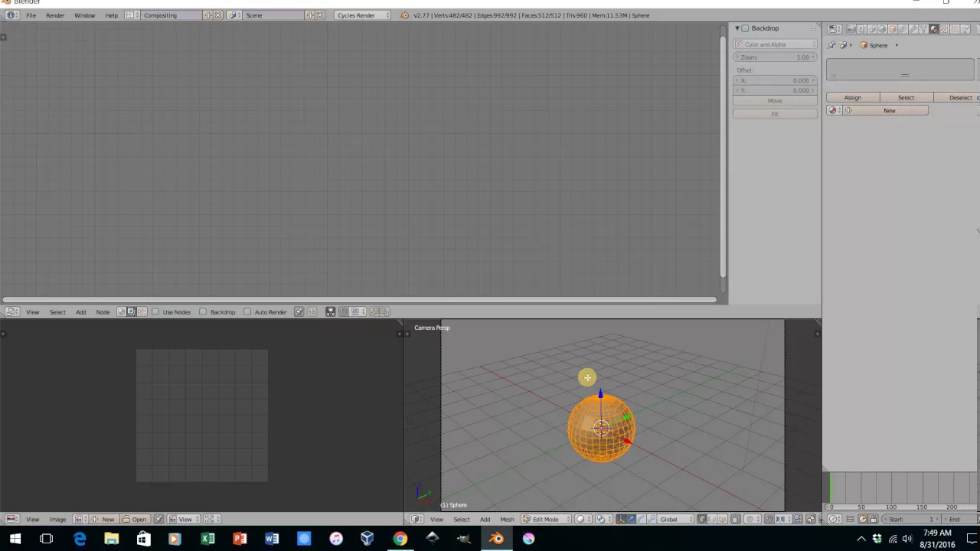This screenshot has width=980, height=551.
Task: Open the Scene properties tab icon
Action: click(872, 29)
